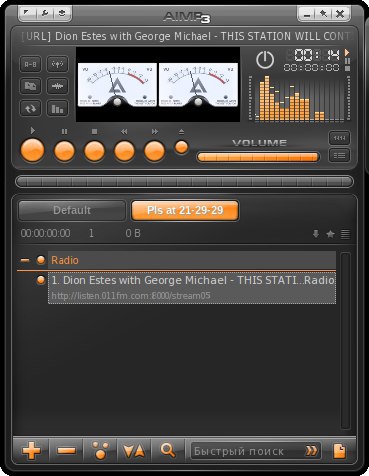Stop playback with the Stop button
The height and width of the screenshot is (476, 369).
[94, 151]
